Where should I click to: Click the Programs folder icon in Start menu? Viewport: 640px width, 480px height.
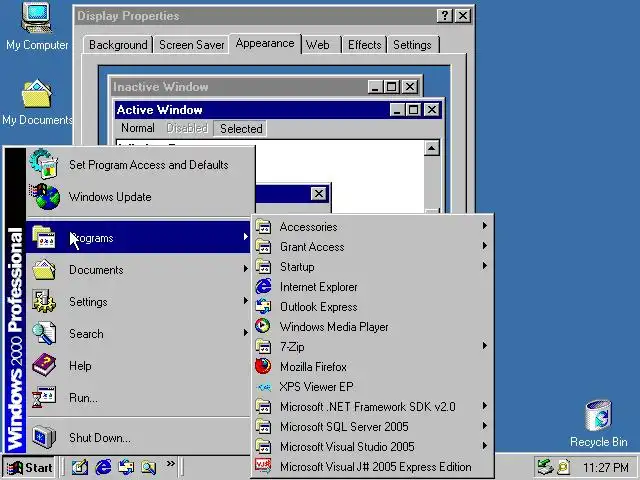click(x=44, y=238)
